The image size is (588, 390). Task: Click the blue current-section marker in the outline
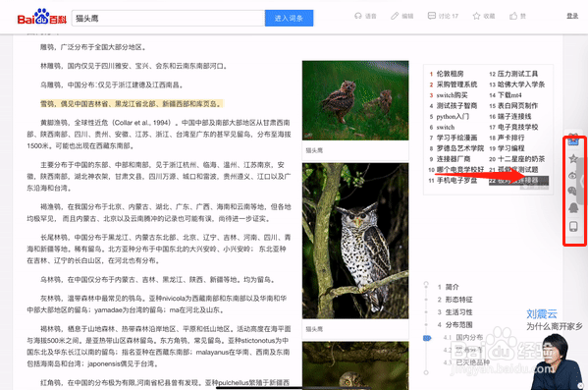tap(427, 338)
